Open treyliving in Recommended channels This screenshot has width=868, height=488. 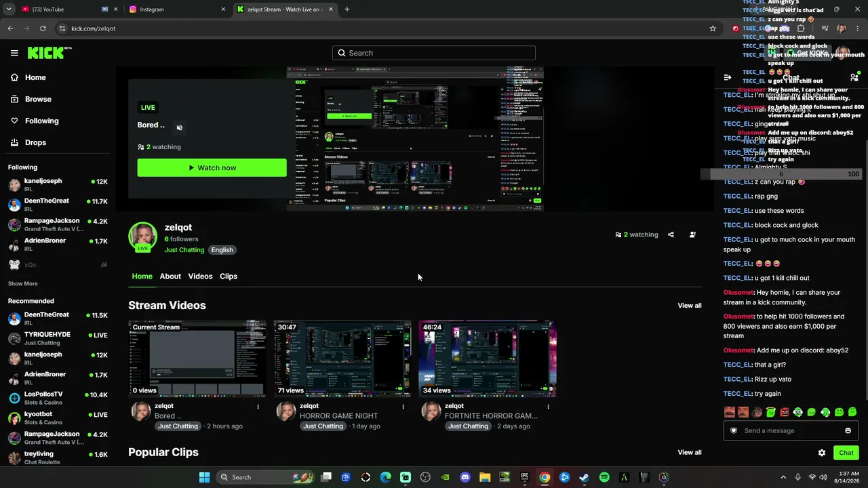(58, 457)
